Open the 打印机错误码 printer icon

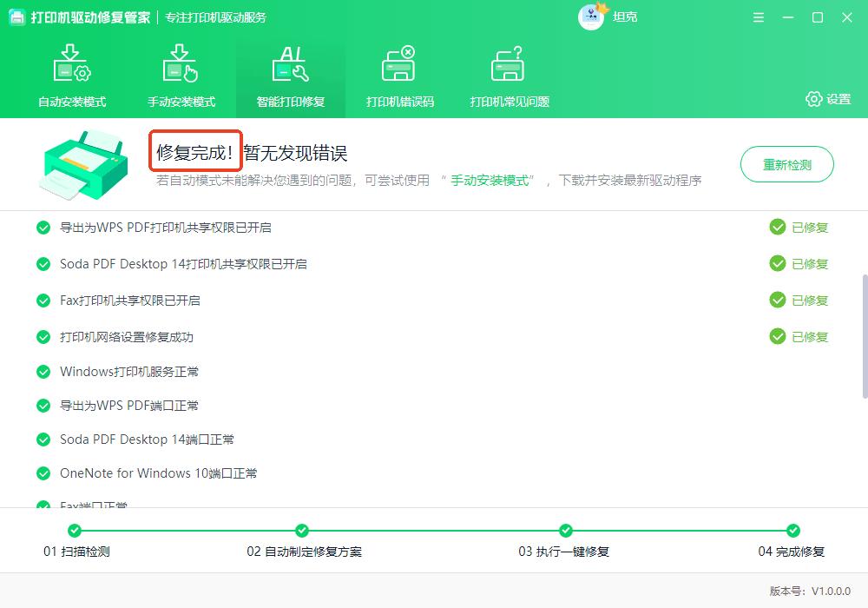pos(400,63)
